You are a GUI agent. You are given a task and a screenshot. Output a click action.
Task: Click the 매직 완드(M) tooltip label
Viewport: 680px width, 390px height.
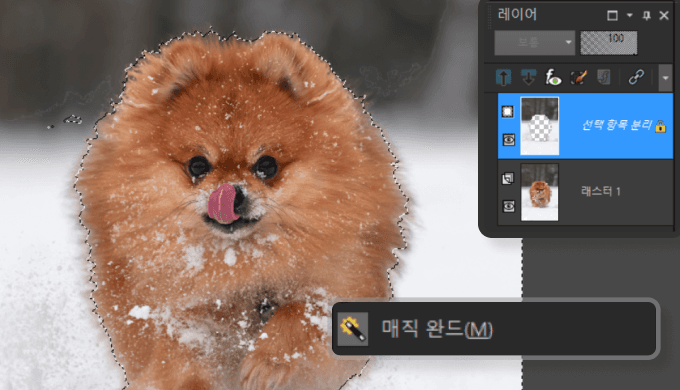(437, 329)
